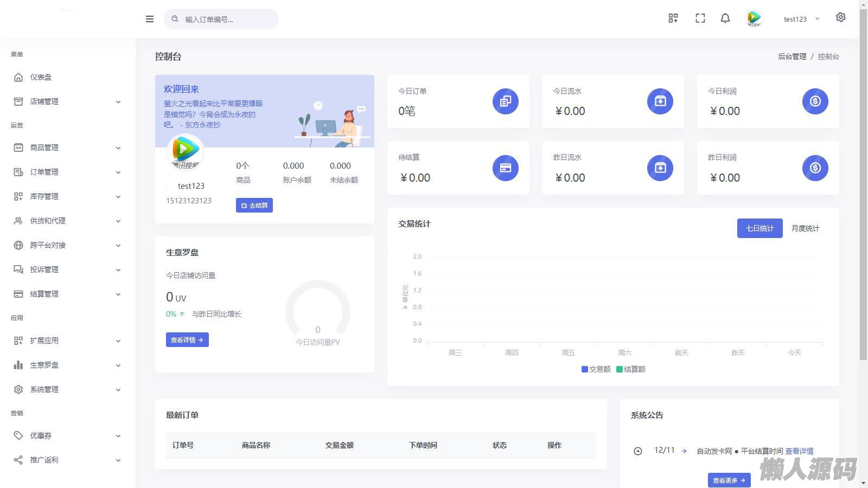The image size is (868, 488).
Task: Open the 生意罗盘 menu item
Action: pos(68,365)
